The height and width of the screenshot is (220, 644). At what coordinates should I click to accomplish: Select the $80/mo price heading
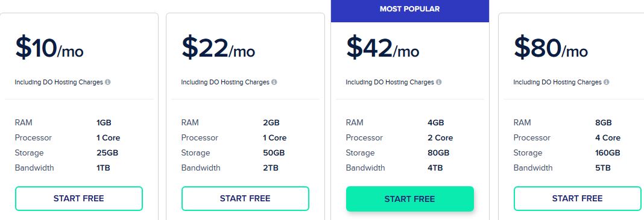pyautogui.click(x=551, y=48)
